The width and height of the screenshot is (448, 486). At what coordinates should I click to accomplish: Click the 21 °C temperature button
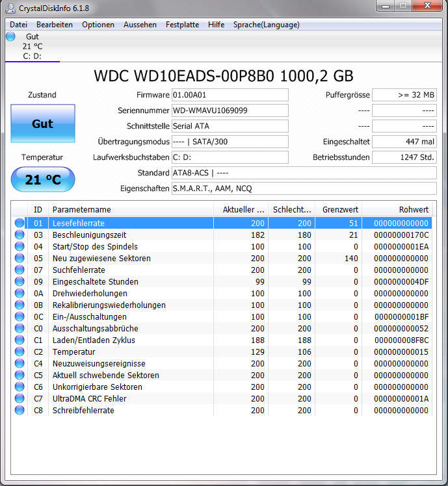43,179
